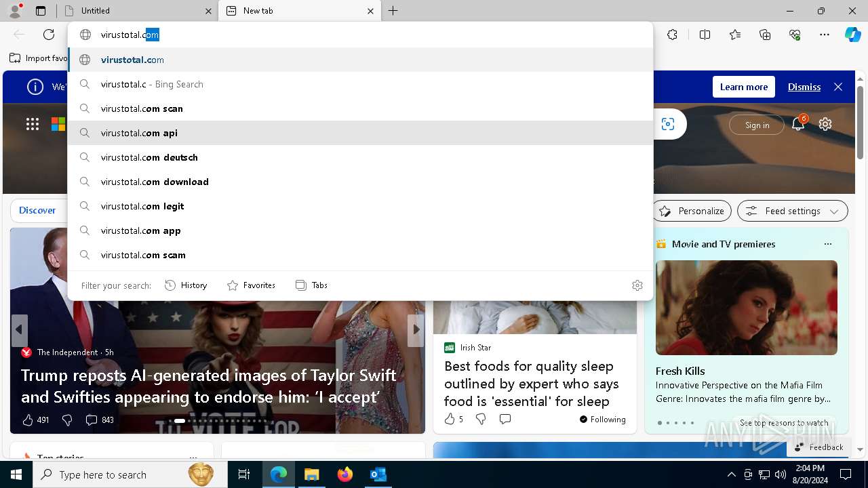Open Task View on the taskbar
The image size is (868, 488).
tap(244, 474)
